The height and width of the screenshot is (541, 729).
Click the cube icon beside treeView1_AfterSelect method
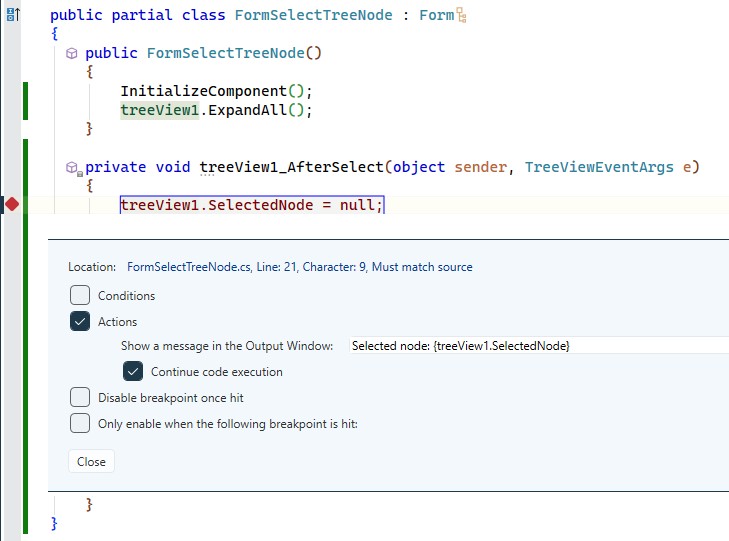point(73,168)
